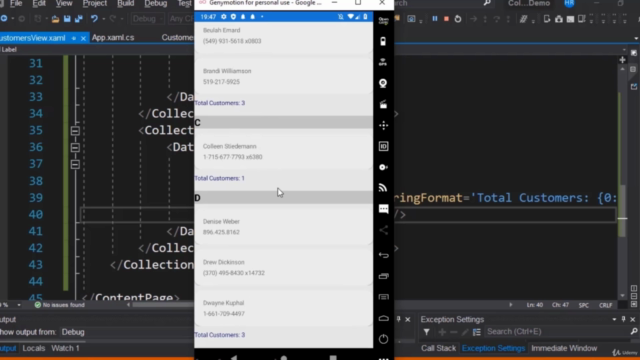The height and width of the screenshot is (360, 640).
Task: Select the Exception Settings tab
Action: [493, 349]
